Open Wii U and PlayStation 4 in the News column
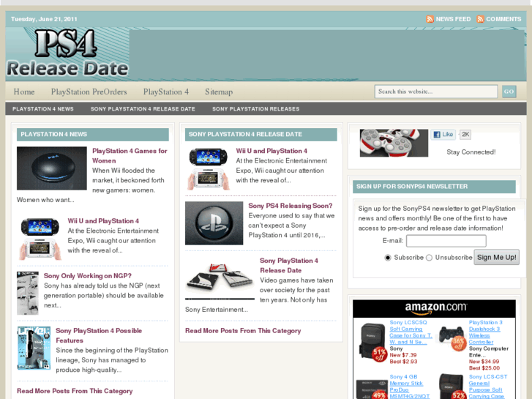Viewport: 532px width, 399px height. point(103,221)
